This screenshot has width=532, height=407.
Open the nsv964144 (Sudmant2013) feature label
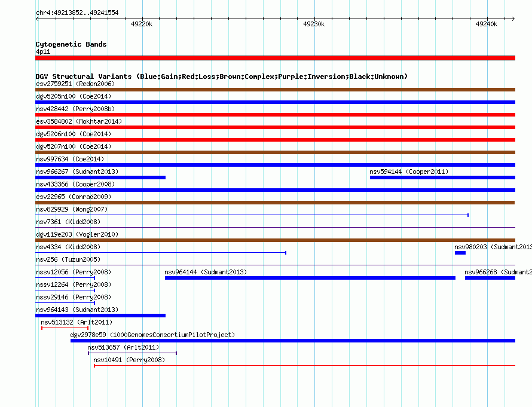(x=206, y=272)
